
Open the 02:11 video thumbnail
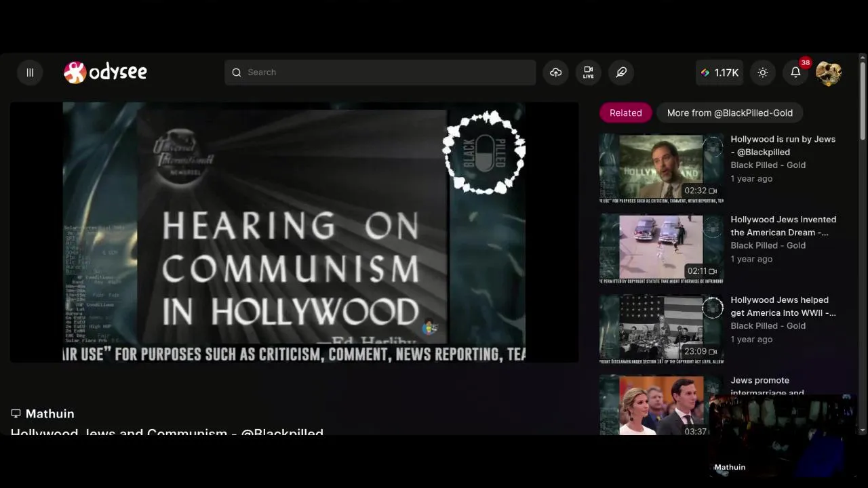point(661,249)
